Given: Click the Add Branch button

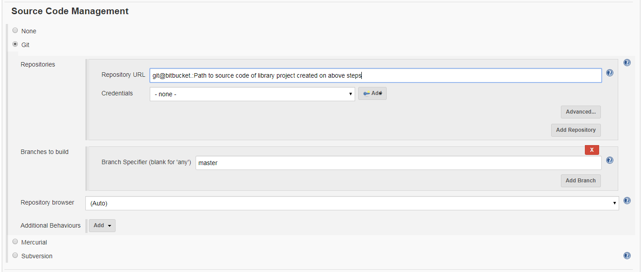Looking at the screenshot, I should pos(580,181).
